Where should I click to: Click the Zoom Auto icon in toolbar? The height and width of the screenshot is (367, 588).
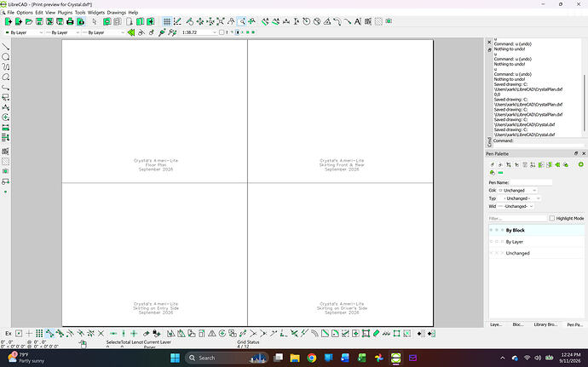(221, 22)
